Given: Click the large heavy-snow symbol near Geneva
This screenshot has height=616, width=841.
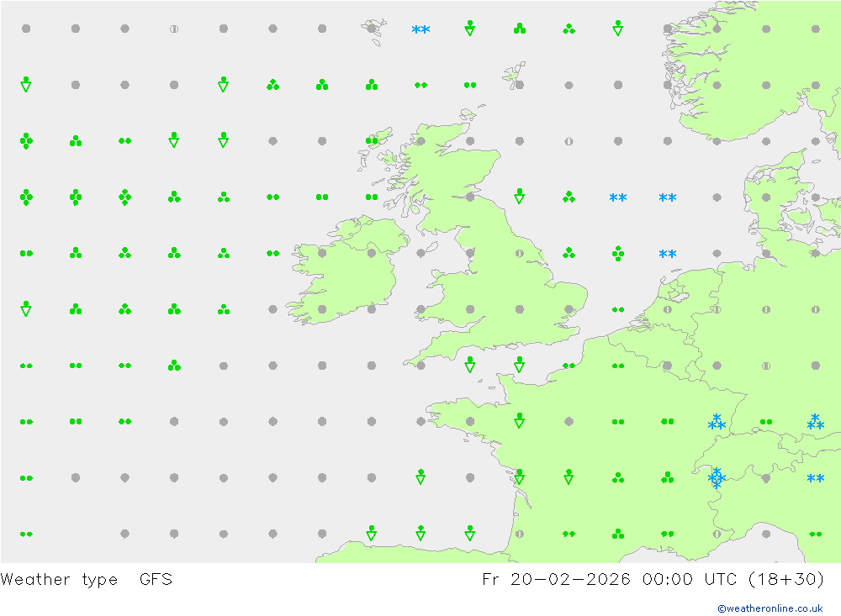Looking at the screenshot, I should pos(717,477).
